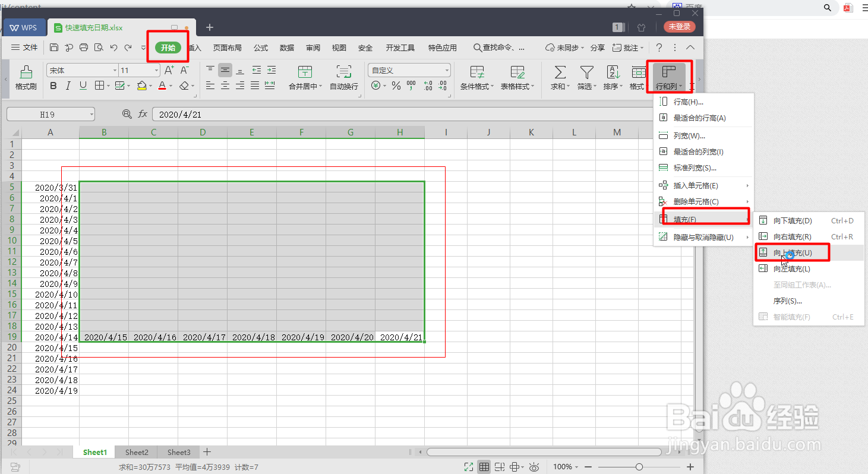Click the horizontal scrollbar below the sheet

544,452
